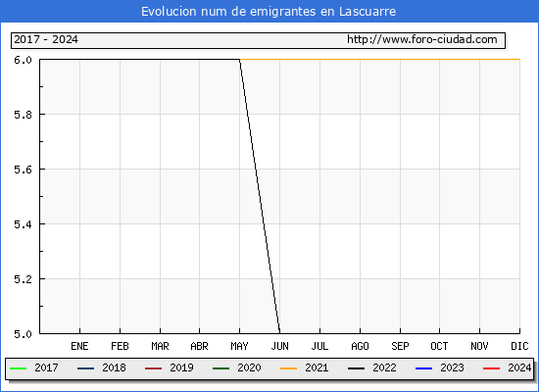Image resolution: width=539 pixels, height=392 pixels.
Task: Click the chart title 'Evolucion num de emigrantes en Lascuarre'
Action: (x=269, y=12)
